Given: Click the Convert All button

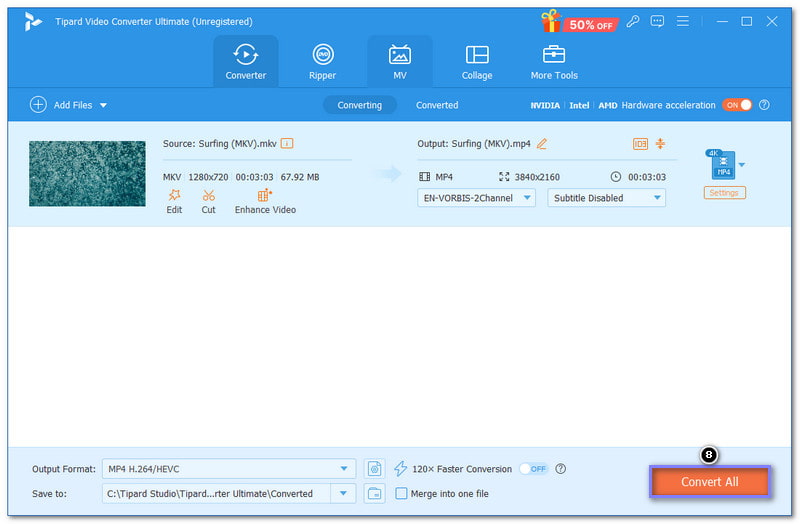Looking at the screenshot, I should (x=709, y=482).
